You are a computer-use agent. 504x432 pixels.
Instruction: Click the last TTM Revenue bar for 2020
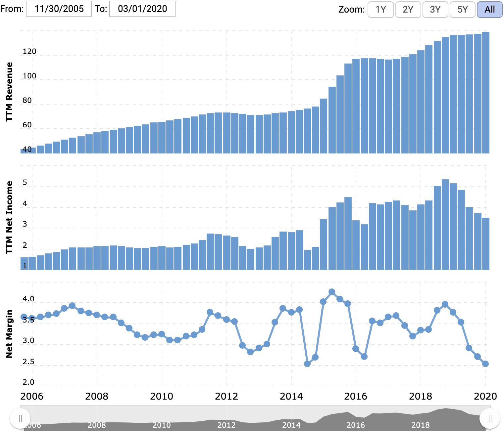coord(485,93)
